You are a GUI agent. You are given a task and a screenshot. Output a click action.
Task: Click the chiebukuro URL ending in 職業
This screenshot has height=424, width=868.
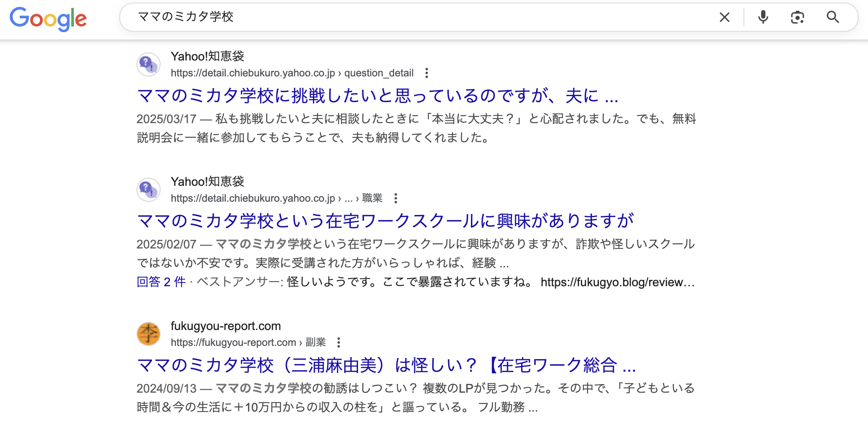point(276,198)
